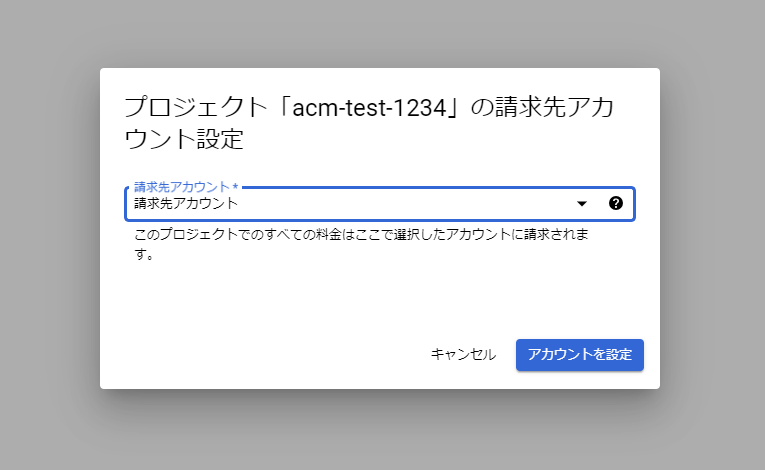Click the の請求先アカ portion of the title
The image size is (765, 470).
[x=542, y=107]
